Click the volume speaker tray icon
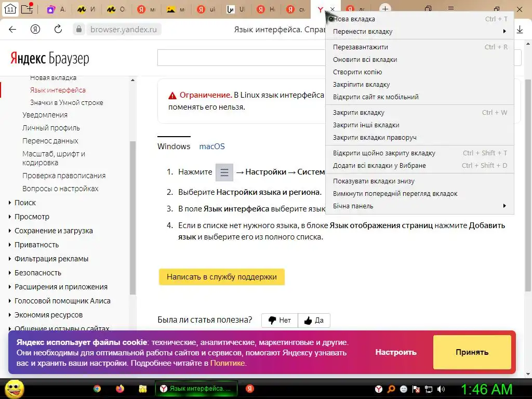 441,389
